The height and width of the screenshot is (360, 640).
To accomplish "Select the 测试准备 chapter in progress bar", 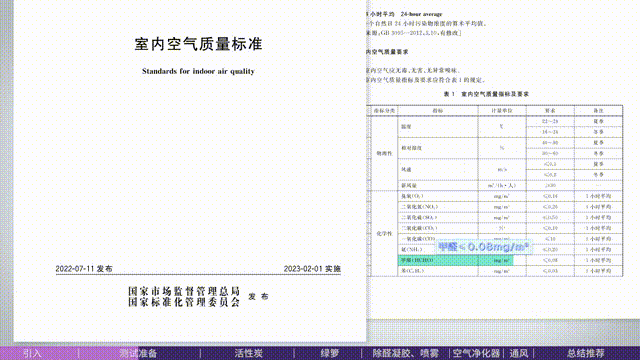I will click(138, 353).
